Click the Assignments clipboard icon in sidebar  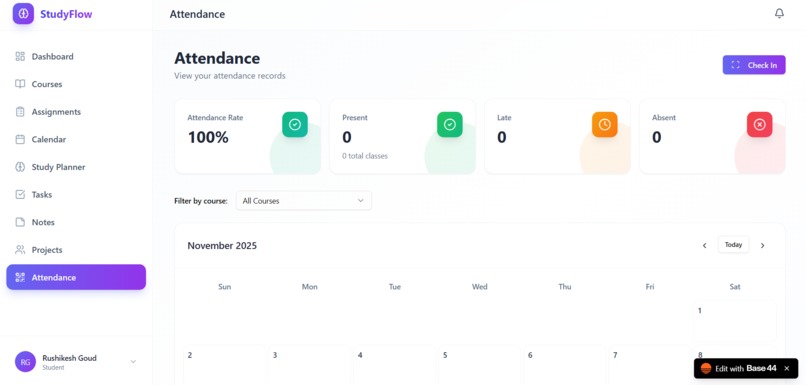[x=20, y=112]
